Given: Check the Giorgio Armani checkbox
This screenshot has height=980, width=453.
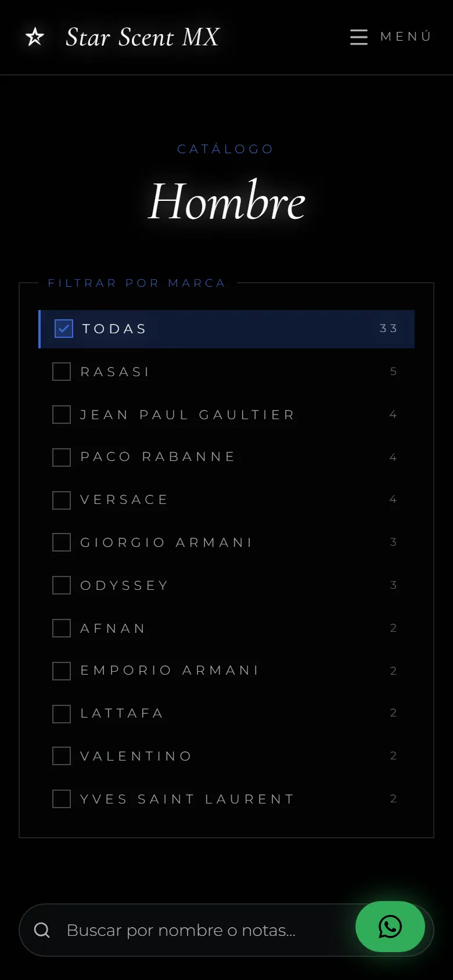Looking at the screenshot, I should point(62,542).
